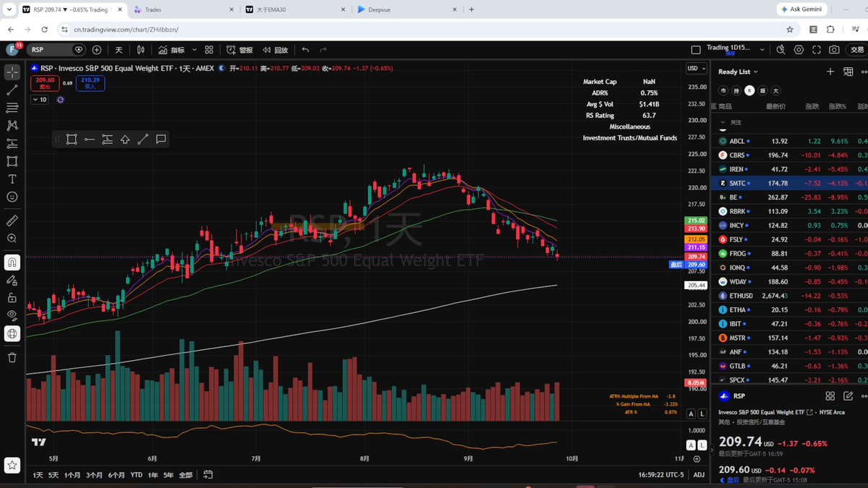This screenshot has height=488, width=868.
Task: Activate the zoom-in magnifier tool
Action: 12,238
